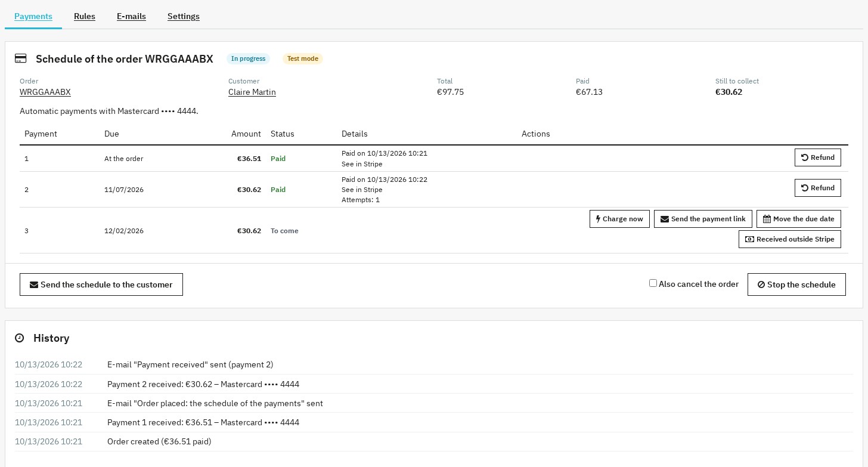Click the Attempts: 1 detail
This screenshot has width=868, height=467.
pyautogui.click(x=361, y=200)
